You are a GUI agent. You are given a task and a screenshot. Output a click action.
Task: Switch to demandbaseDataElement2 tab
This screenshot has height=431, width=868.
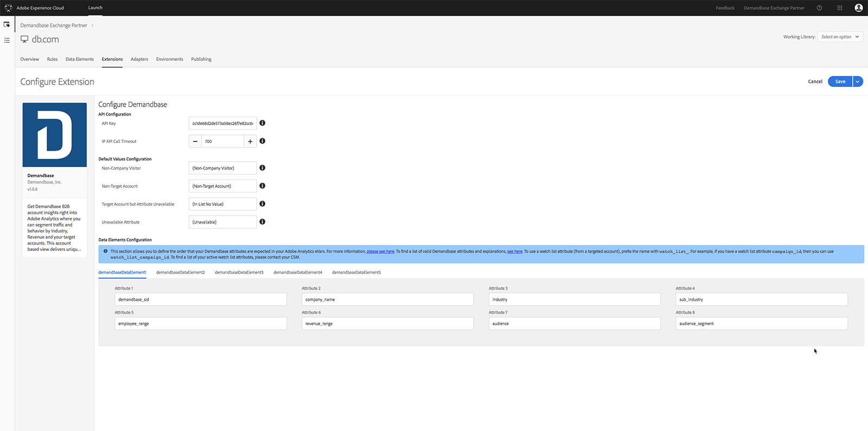tap(181, 272)
